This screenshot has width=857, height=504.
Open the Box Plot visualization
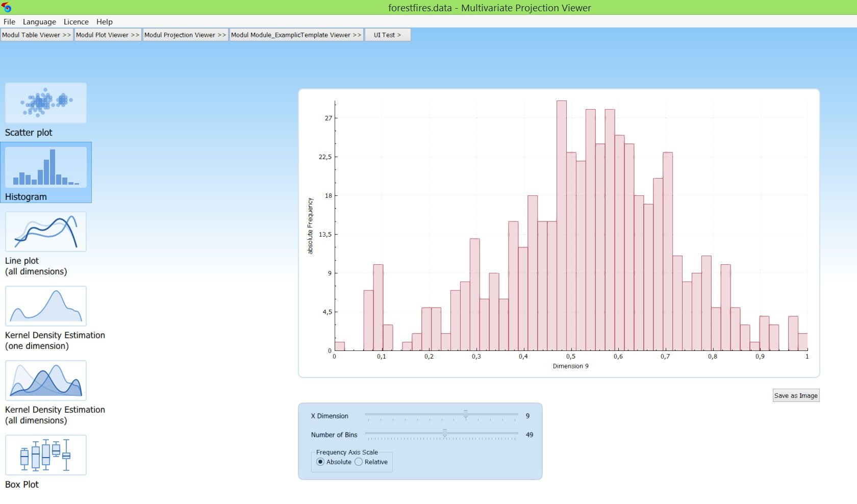pos(45,455)
